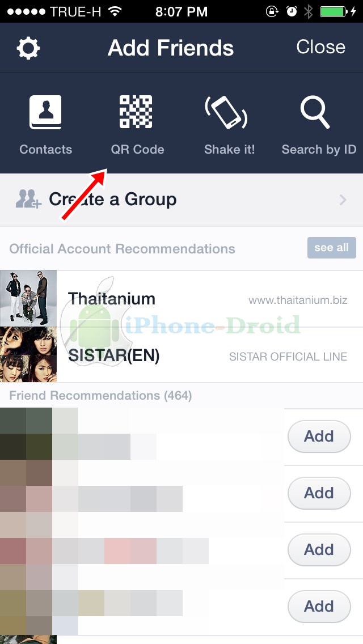Close the Add Friends screen
This screenshot has height=644, width=363.
(x=320, y=47)
